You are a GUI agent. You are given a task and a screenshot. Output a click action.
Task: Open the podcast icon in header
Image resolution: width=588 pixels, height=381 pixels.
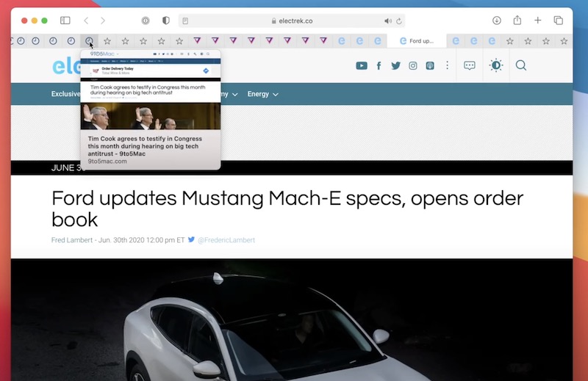(430, 65)
